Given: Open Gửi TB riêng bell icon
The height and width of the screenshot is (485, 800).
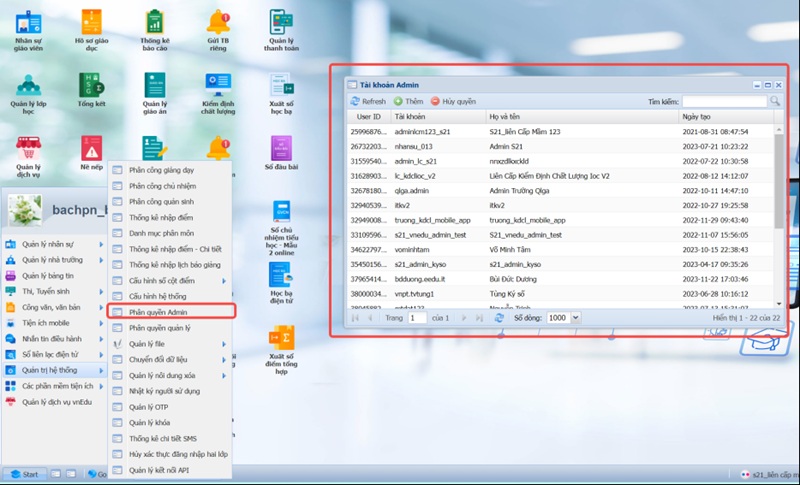Looking at the screenshot, I should [218, 30].
